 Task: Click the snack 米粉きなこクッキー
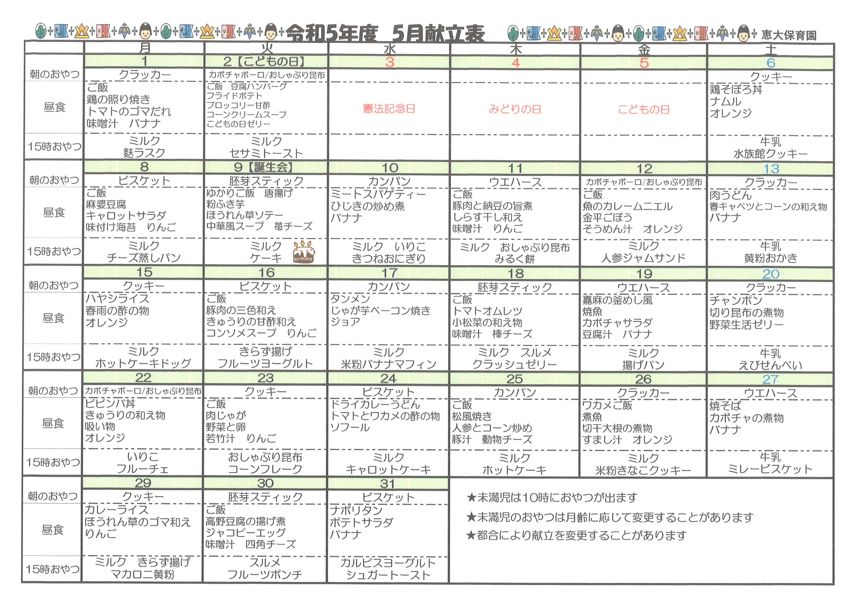click(643, 471)
